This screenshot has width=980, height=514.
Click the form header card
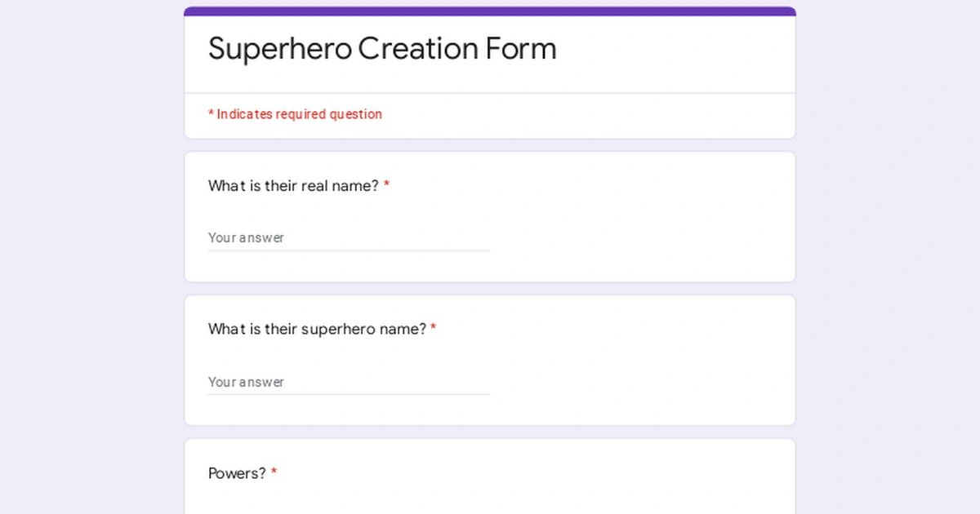[490, 73]
